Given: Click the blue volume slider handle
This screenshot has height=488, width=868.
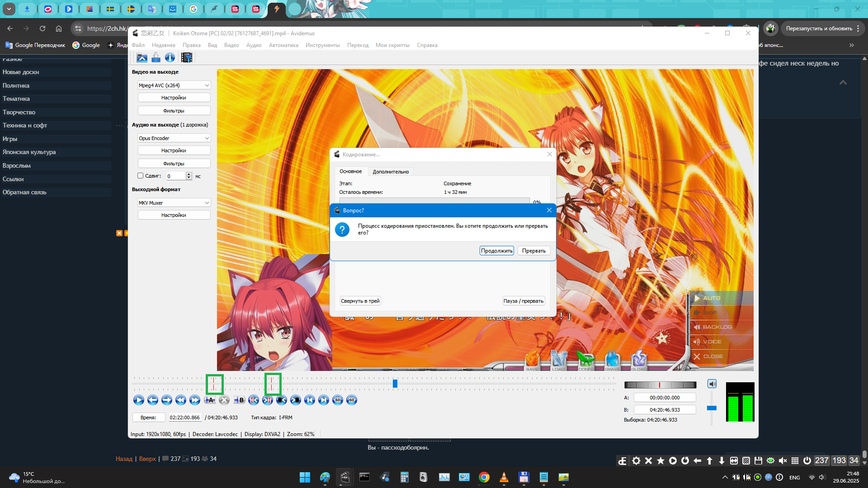Looking at the screenshot, I should pos(712,408).
